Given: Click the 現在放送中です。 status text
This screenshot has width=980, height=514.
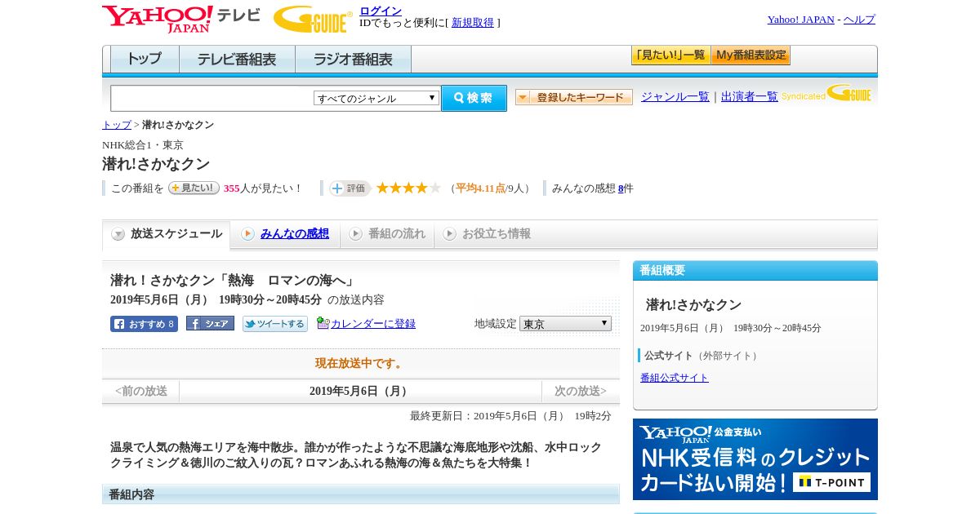Looking at the screenshot, I should click(360, 363).
